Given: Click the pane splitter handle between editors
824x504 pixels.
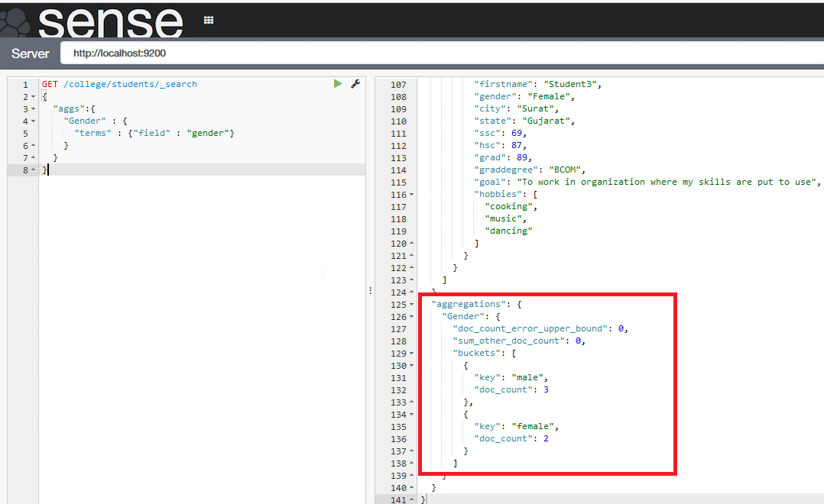Looking at the screenshot, I should click(371, 290).
